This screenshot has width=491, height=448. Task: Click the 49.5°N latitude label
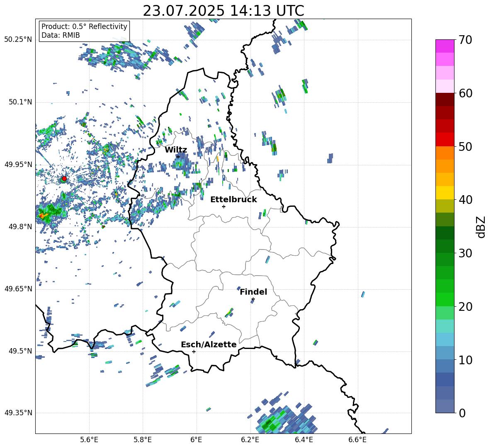[20, 351]
